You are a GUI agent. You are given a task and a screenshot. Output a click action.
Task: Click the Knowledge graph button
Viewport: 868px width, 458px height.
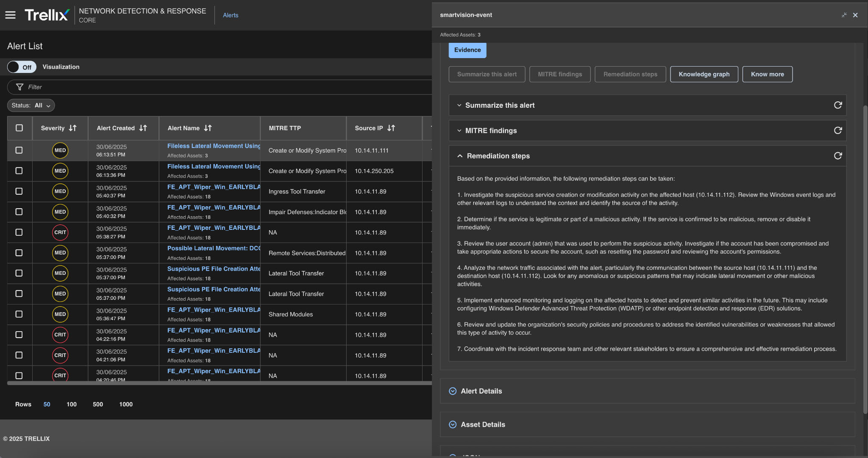(x=704, y=74)
